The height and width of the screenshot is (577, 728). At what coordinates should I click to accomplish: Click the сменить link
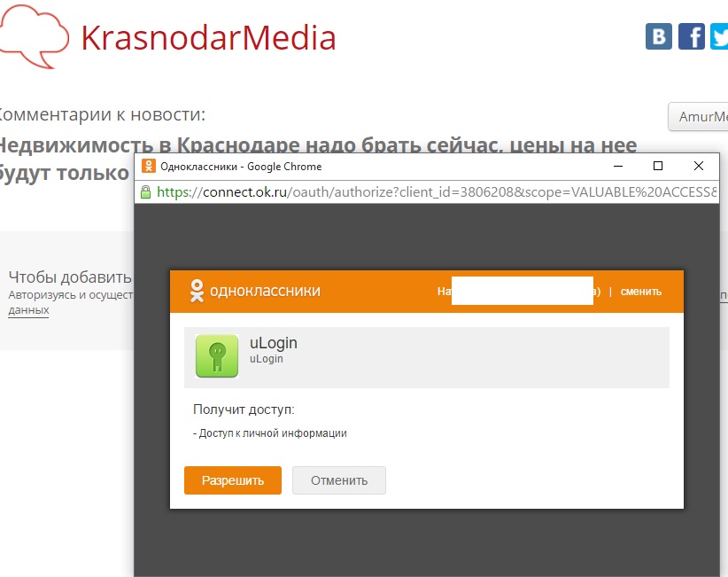(x=640, y=292)
